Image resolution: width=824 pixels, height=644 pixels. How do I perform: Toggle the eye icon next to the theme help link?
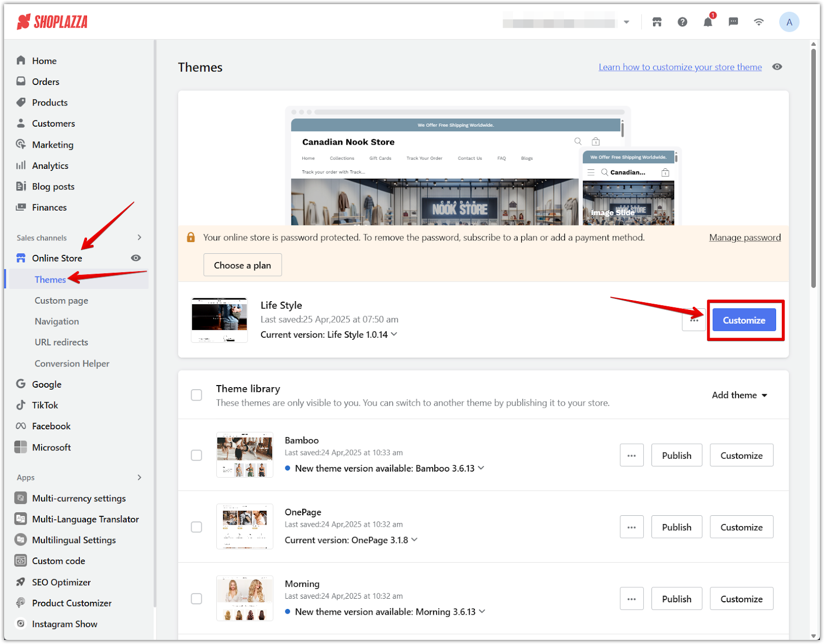[777, 67]
